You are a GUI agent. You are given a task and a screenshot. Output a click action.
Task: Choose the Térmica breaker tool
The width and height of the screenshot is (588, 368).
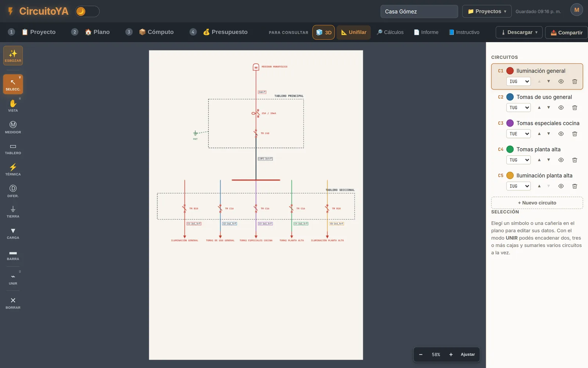tap(13, 170)
